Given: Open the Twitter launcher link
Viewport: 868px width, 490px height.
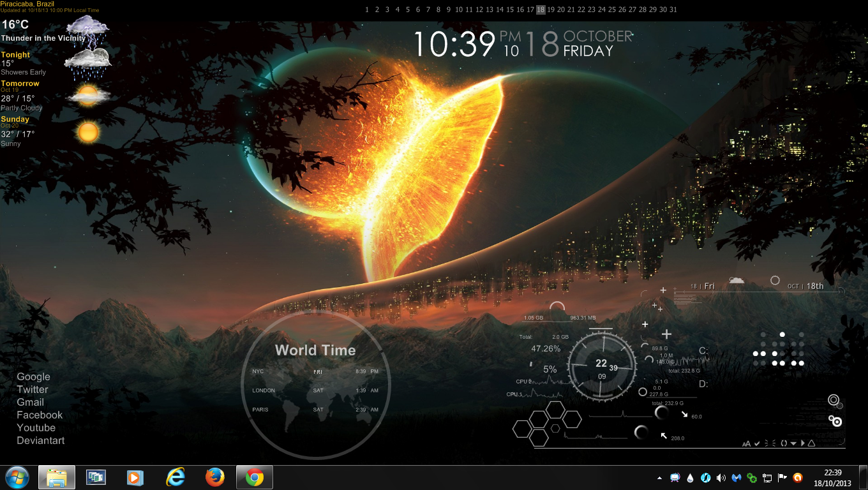Looking at the screenshot, I should point(33,389).
